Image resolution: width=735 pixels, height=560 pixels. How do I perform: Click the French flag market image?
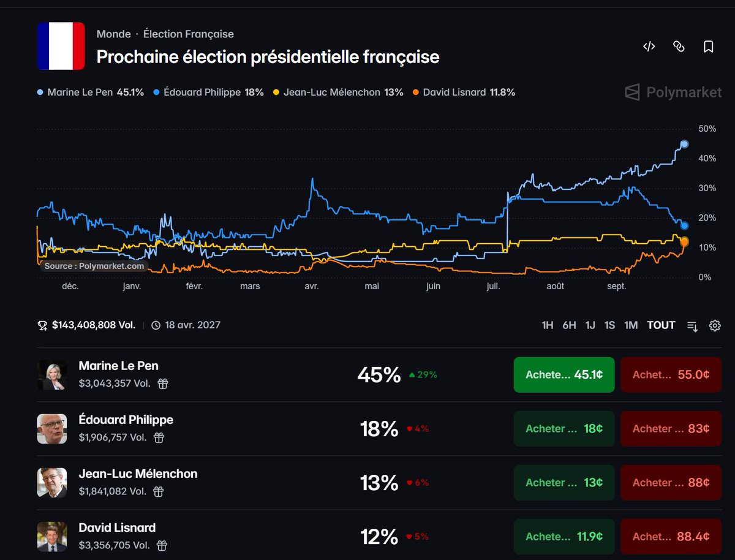[61, 46]
